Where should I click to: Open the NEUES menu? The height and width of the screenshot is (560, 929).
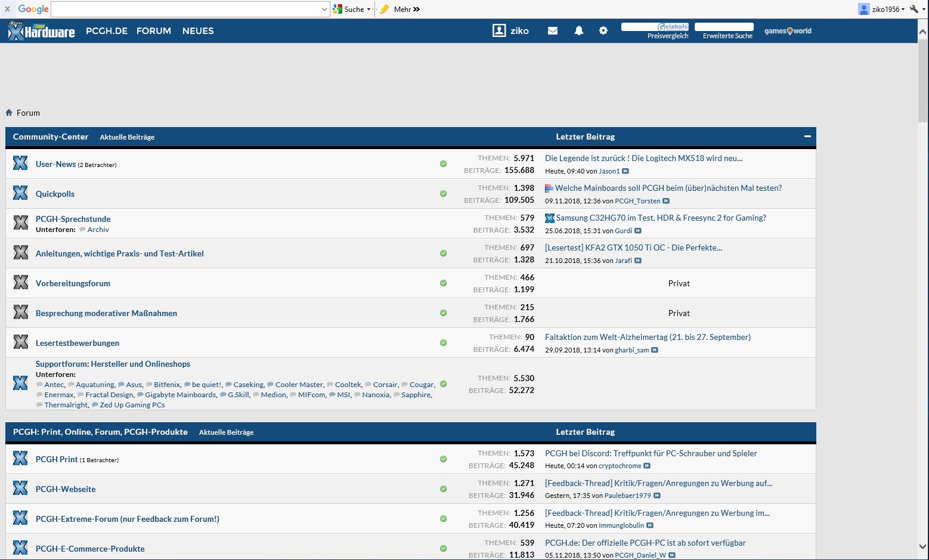(198, 31)
